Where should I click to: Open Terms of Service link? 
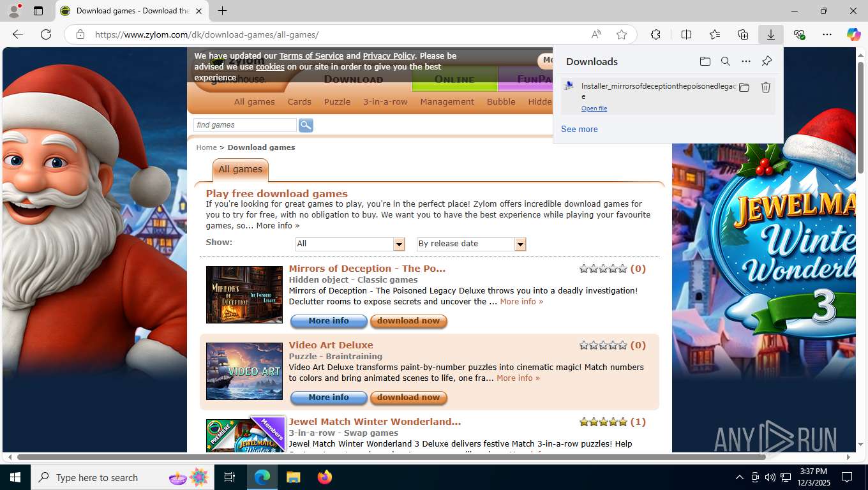(311, 56)
